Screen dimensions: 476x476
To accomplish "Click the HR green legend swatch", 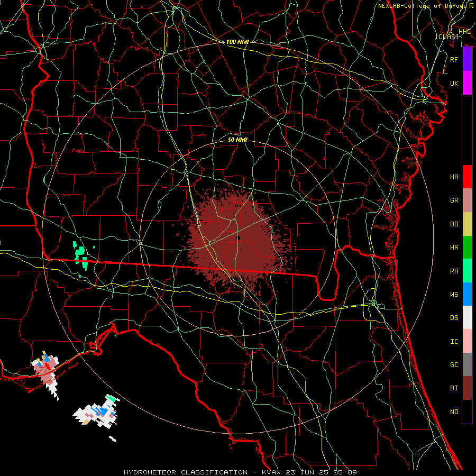I will tap(467, 248).
